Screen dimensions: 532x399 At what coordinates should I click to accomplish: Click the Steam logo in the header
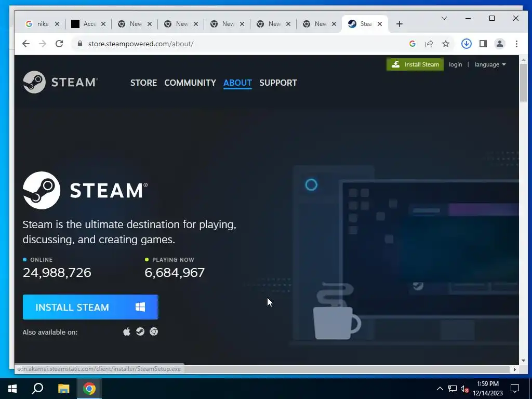point(60,82)
